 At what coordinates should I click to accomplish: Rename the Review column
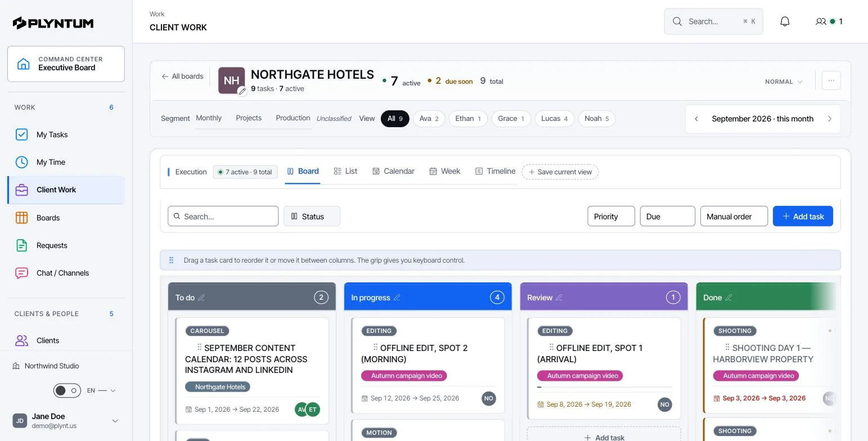click(559, 298)
